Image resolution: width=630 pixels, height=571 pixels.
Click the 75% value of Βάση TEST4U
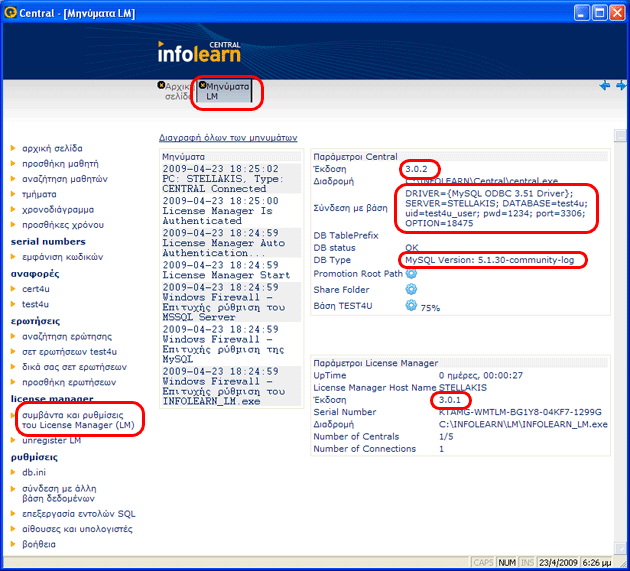pos(430,308)
